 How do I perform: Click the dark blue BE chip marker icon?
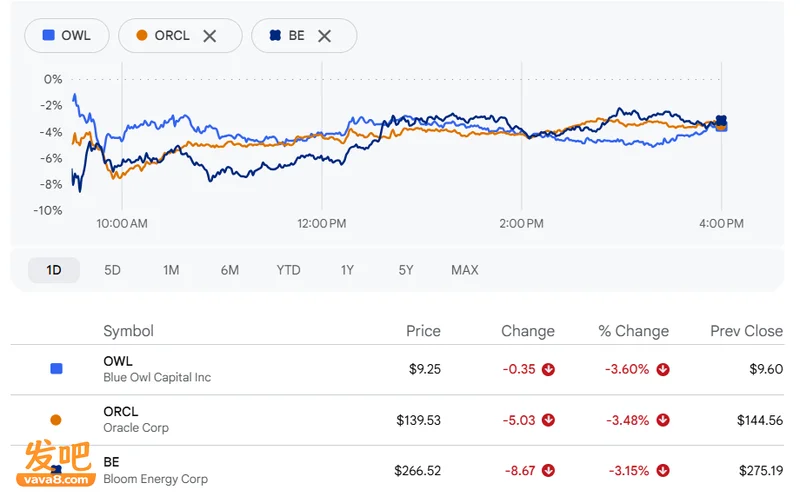pos(275,35)
